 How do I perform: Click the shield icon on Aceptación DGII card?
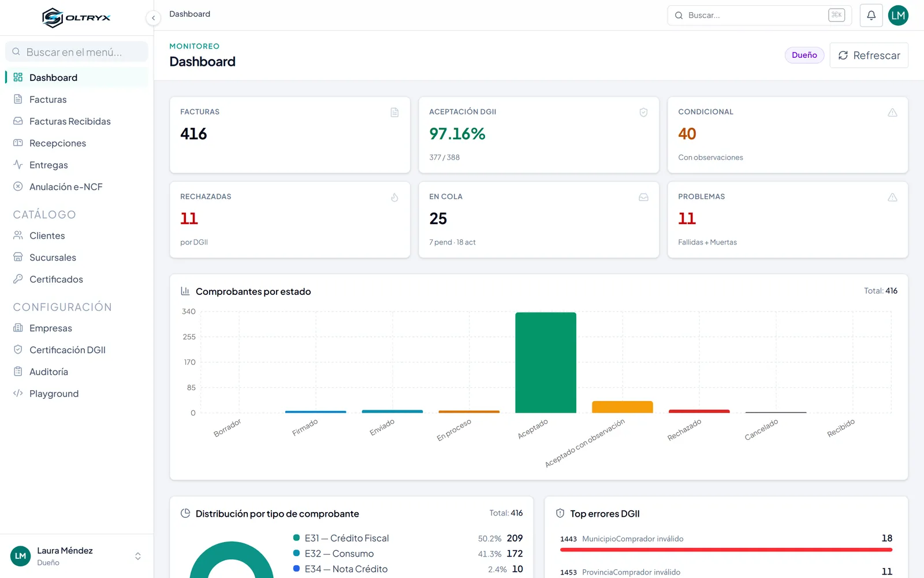pyautogui.click(x=643, y=112)
